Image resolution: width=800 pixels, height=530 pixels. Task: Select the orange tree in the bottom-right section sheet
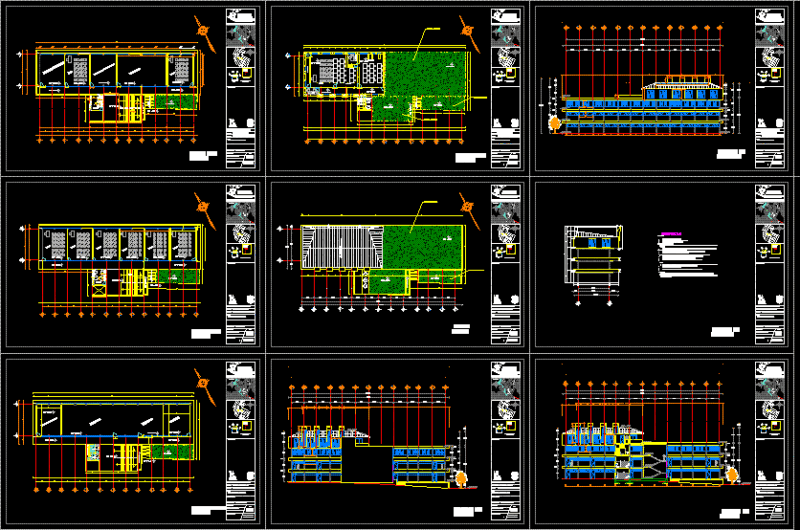pyautogui.click(x=733, y=475)
